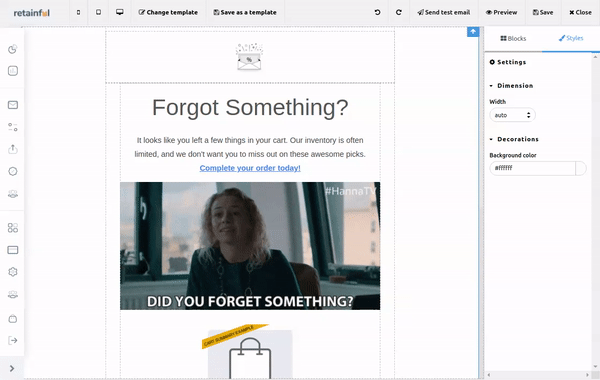The height and width of the screenshot is (380, 600).
Task: Open the upload/share sidebar icon
Action: point(13,149)
